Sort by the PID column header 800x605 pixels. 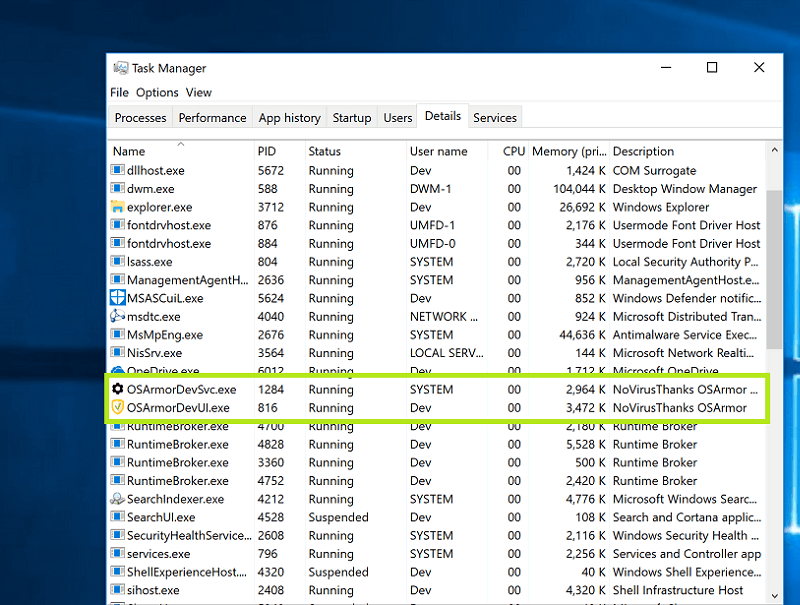click(267, 152)
